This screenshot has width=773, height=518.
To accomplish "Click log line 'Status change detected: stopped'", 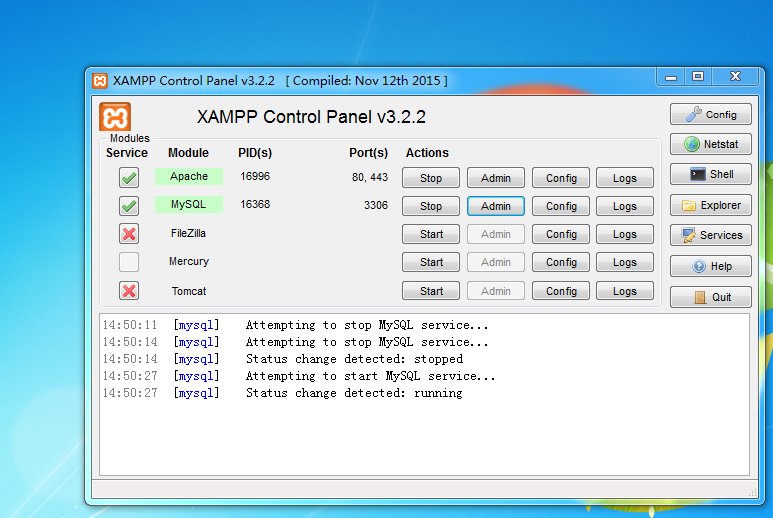I will point(354,359).
